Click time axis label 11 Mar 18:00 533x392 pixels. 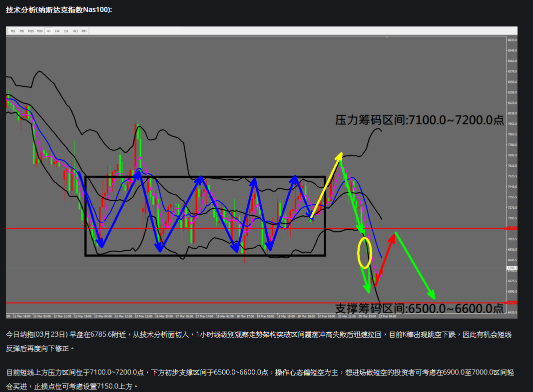pos(22,316)
